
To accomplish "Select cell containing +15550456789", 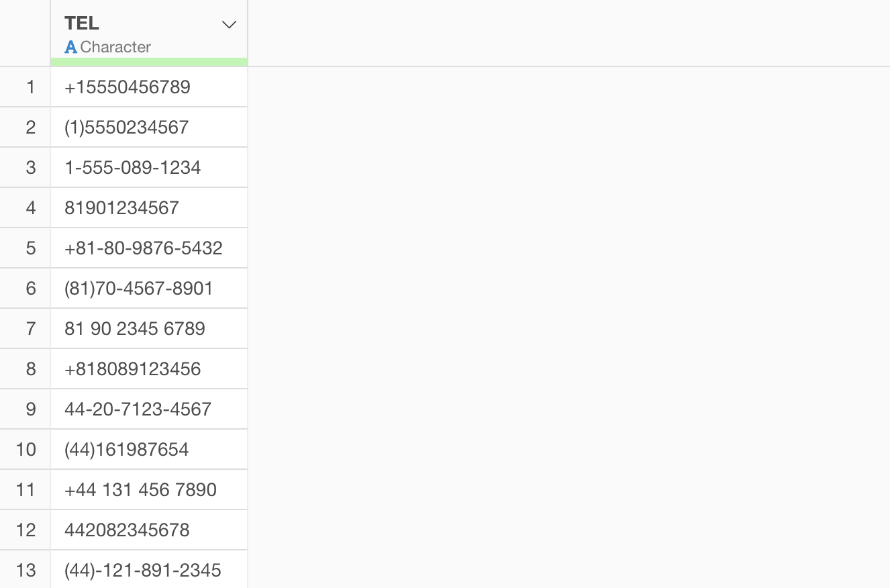I will (128, 87).
